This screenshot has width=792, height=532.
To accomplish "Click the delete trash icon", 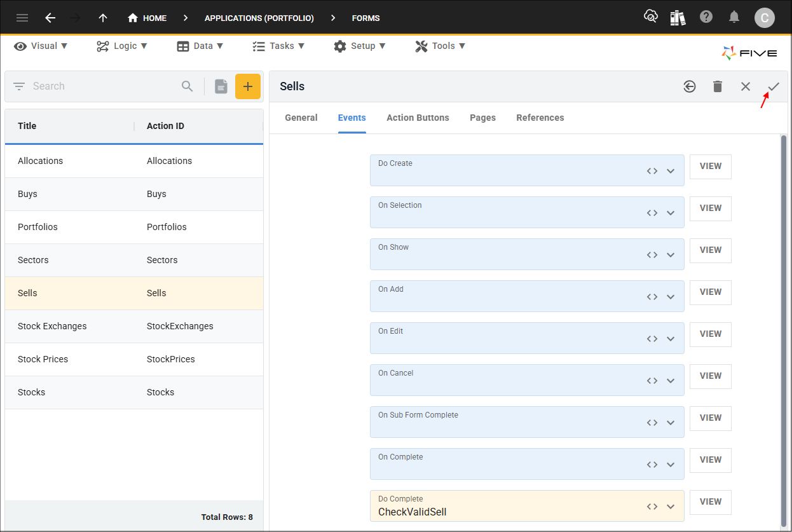I will [718, 86].
